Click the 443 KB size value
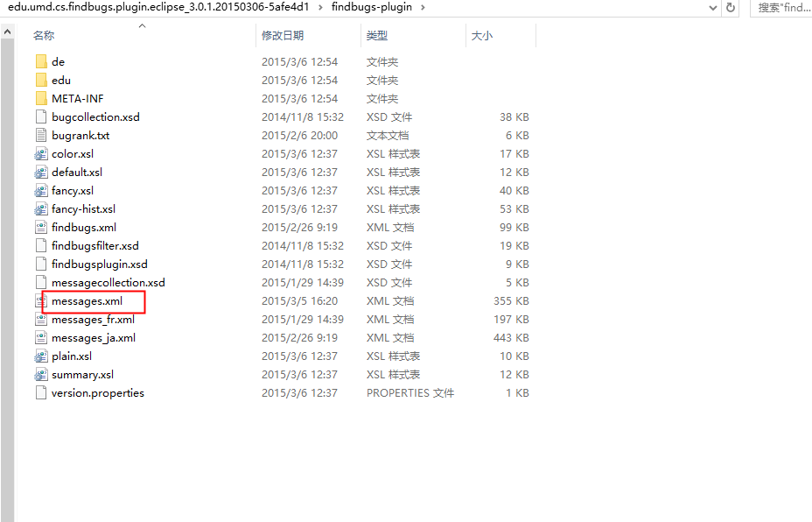The image size is (812, 522). (x=511, y=338)
